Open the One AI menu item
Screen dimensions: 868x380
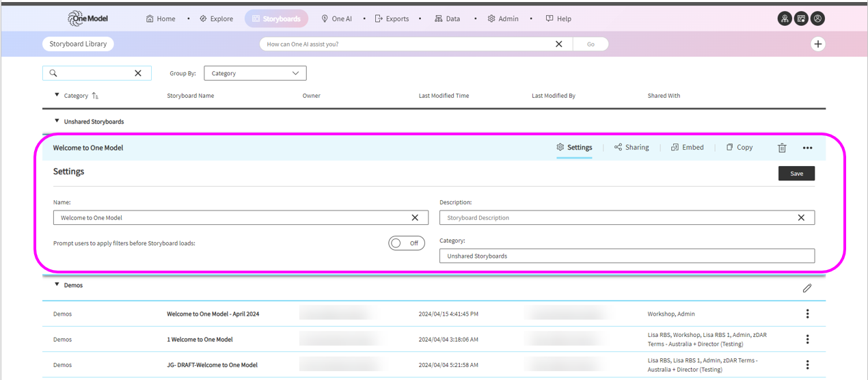click(x=336, y=19)
